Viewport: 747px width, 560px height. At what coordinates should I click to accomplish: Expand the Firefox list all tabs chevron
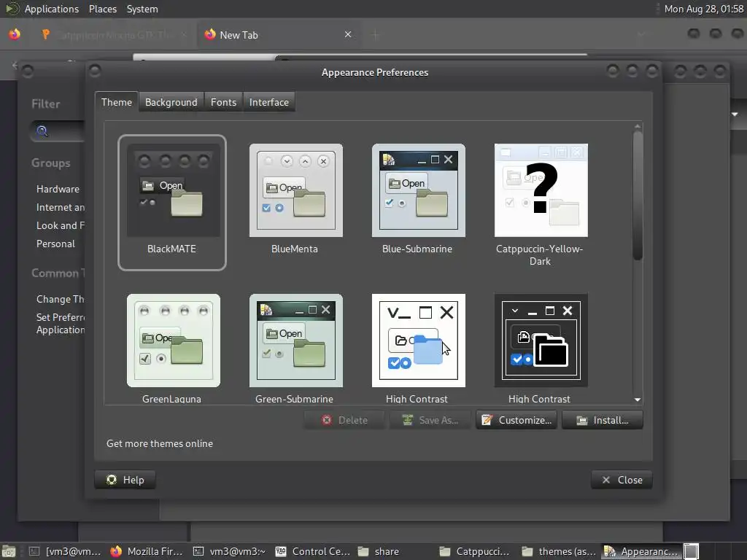pyautogui.click(x=641, y=34)
